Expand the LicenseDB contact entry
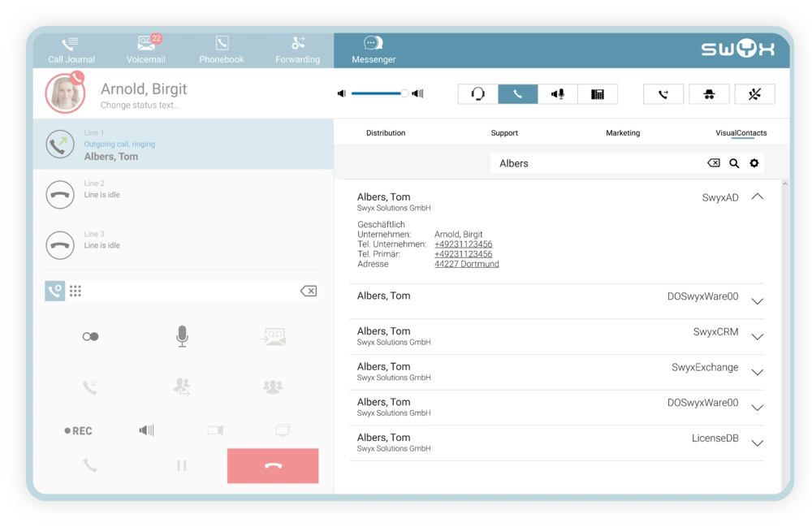812x527 pixels. click(x=757, y=443)
